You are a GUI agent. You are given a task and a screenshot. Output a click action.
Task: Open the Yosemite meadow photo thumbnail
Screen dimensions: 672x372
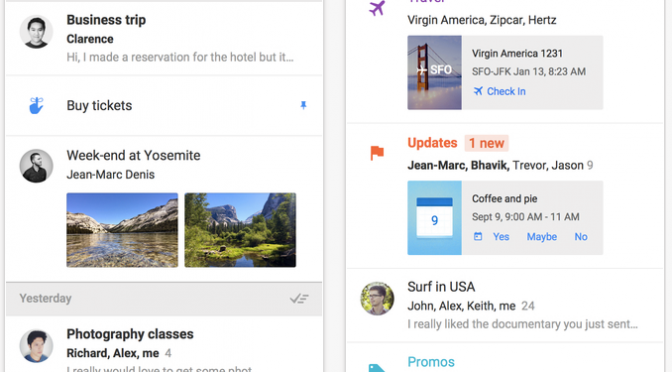(x=240, y=230)
